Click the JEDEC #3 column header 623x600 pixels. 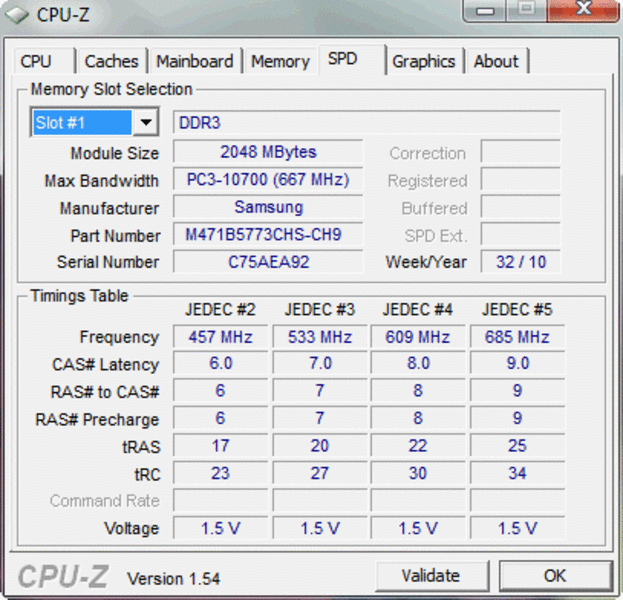(x=319, y=310)
